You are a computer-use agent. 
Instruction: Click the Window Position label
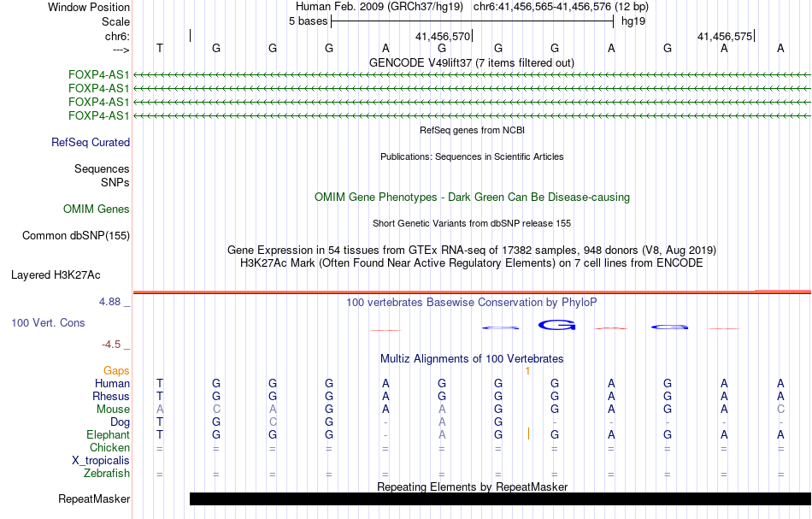[x=89, y=7]
